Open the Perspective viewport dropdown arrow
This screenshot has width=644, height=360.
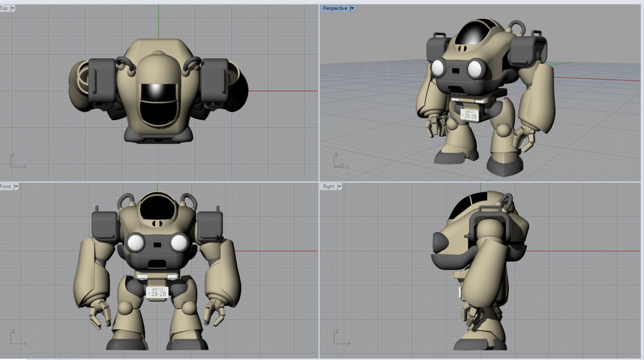pos(352,9)
